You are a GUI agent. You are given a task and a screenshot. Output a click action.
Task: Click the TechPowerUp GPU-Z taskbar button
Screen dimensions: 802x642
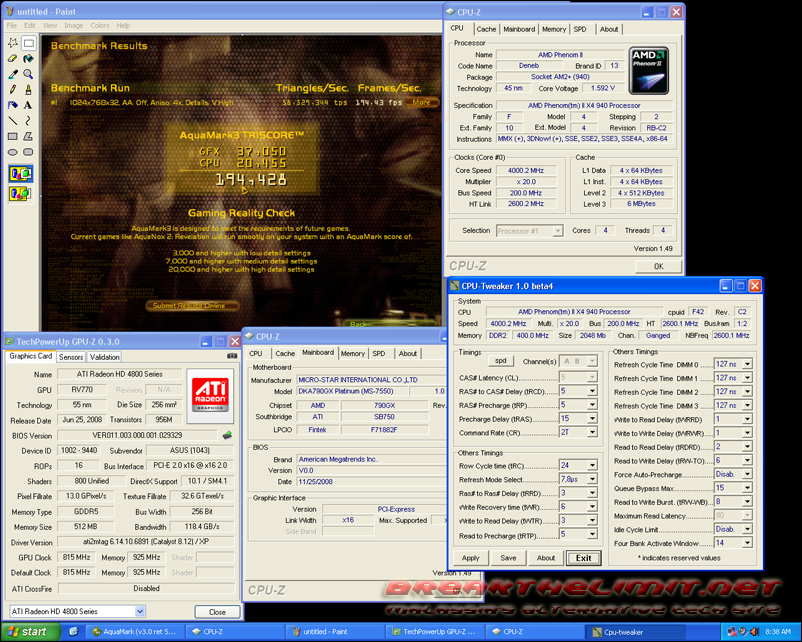pyautogui.click(x=434, y=632)
